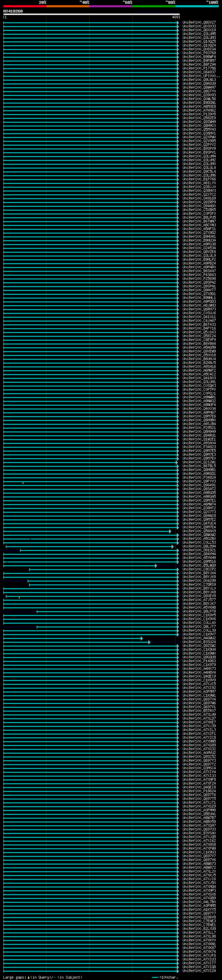The width and height of the screenshot is (222, 980).
Task: Select the UniRef100_A8ILY0 label
Action: (x=199, y=183)
